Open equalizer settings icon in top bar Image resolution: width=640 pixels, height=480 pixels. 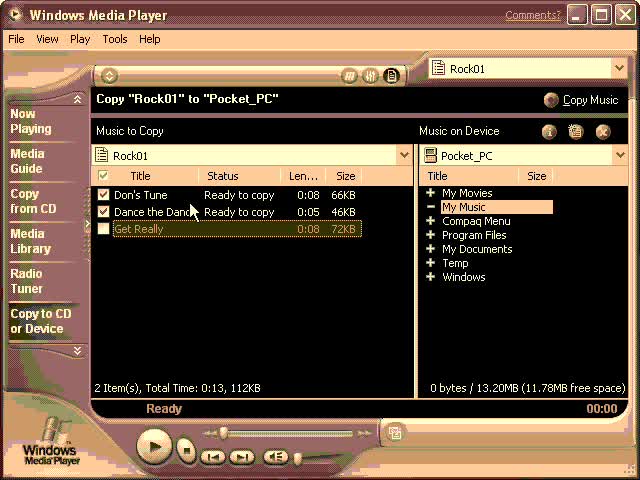click(x=370, y=76)
